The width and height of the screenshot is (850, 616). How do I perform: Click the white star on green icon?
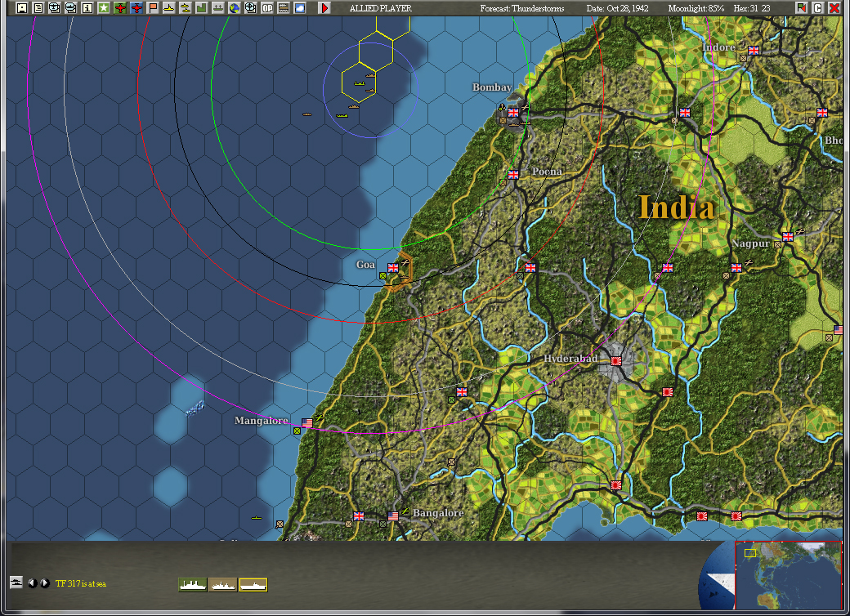point(104,8)
